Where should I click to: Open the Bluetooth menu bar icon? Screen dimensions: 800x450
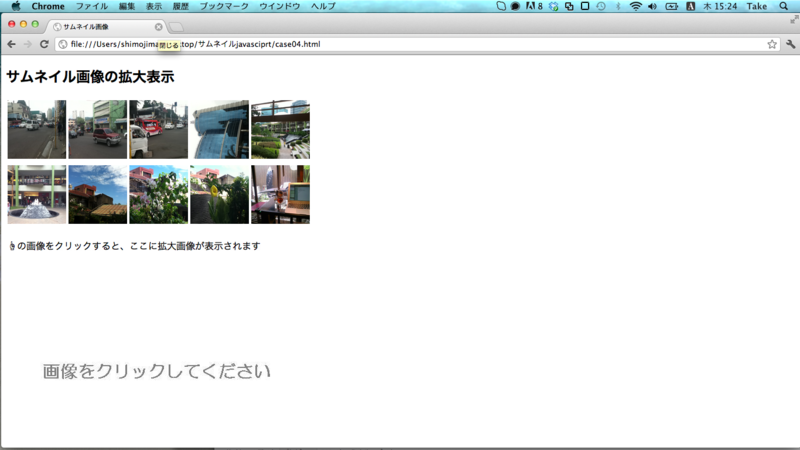pos(618,6)
